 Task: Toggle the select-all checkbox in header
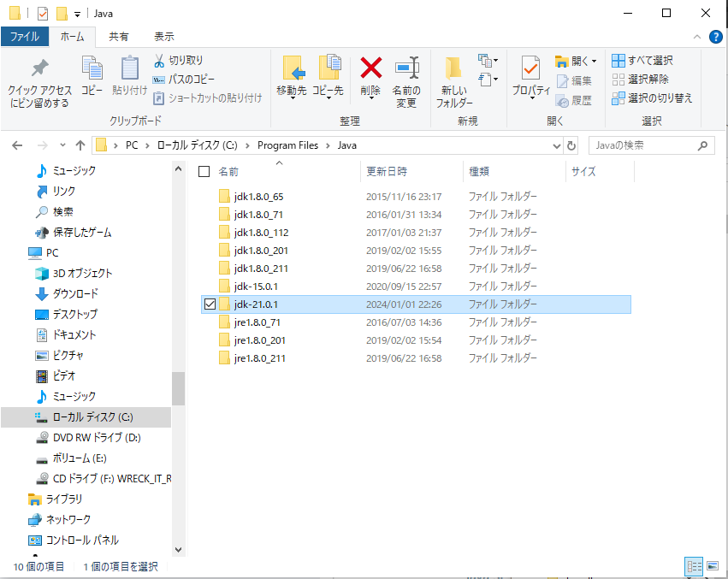[x=204, y=172]
